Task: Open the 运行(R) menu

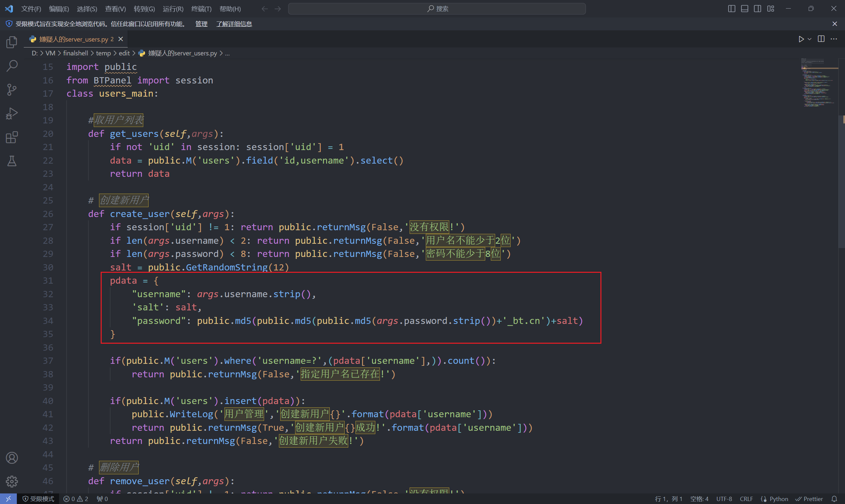Action: pos(173,9)
